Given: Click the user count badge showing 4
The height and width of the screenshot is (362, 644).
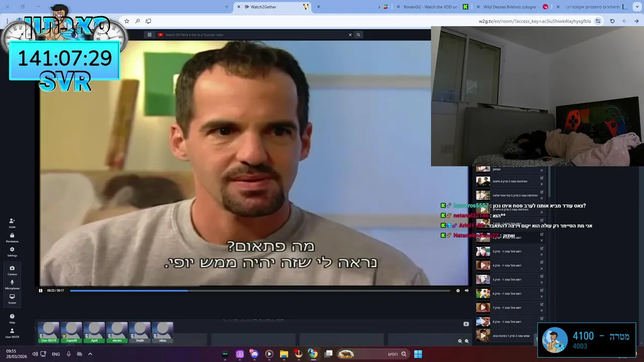Looking at the screenshot, I should point(466,324).
